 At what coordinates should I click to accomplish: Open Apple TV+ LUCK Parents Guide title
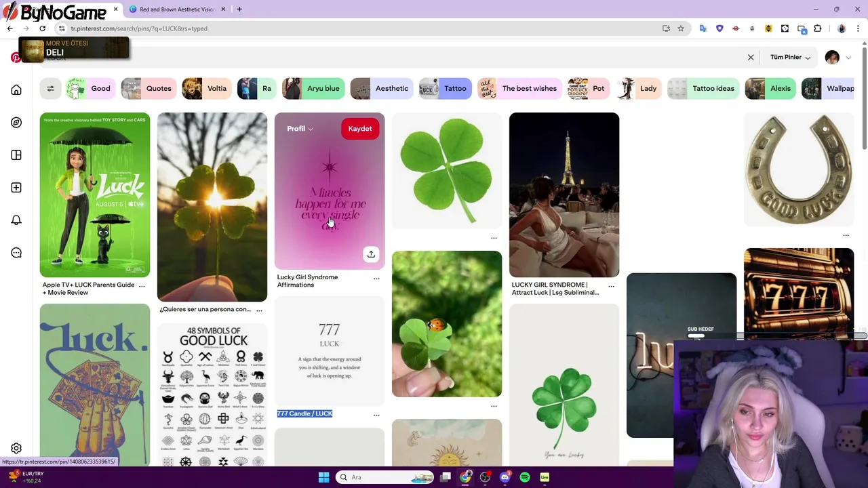pos(88,289)
